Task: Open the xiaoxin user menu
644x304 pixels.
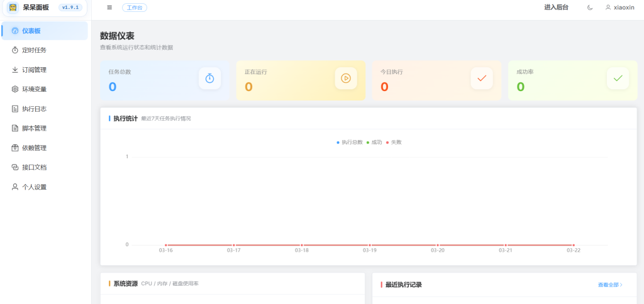Action: tap(619, 8)
